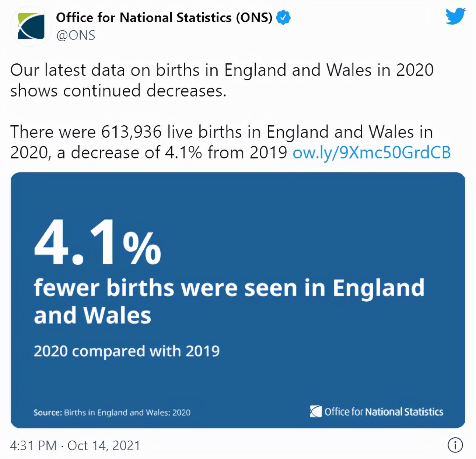Click the large 4.1% figure in image

click(98, 242)
